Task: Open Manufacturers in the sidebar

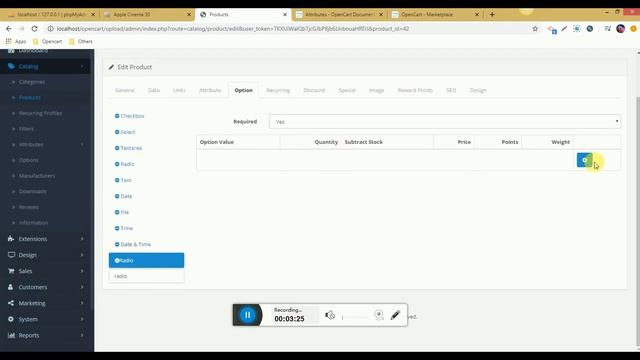Action: point(37,176)
